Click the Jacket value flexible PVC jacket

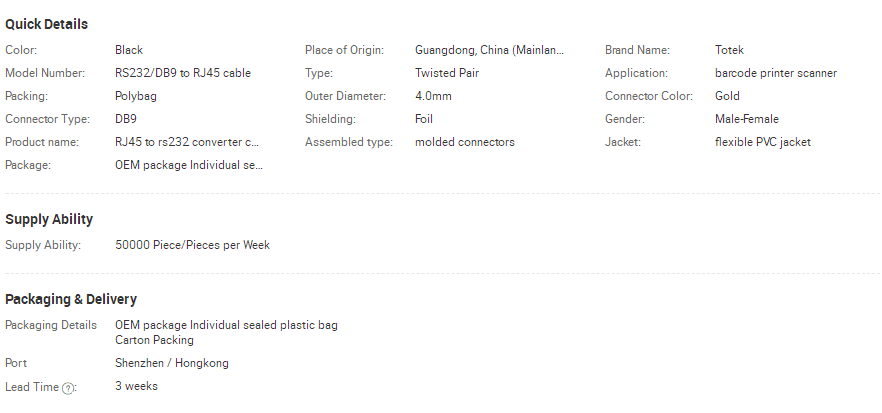pyautogui.click(x=763, y=142)
